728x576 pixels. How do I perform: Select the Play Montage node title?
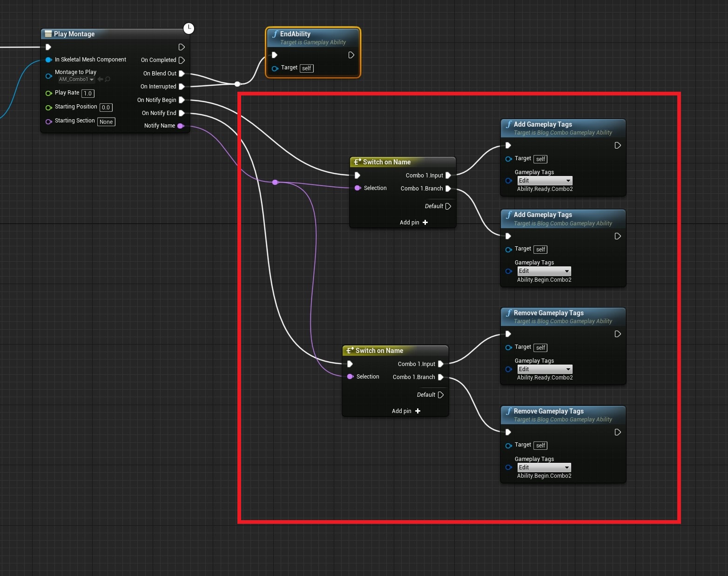(x=74, y=34)
